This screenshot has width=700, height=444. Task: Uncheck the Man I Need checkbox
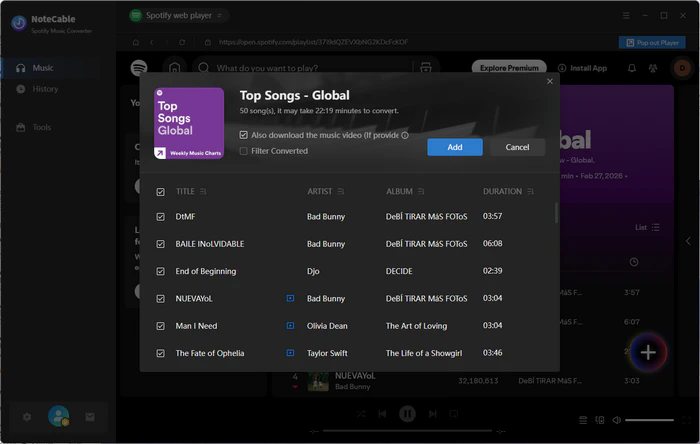pyautogui.click(x=160, y=326)
